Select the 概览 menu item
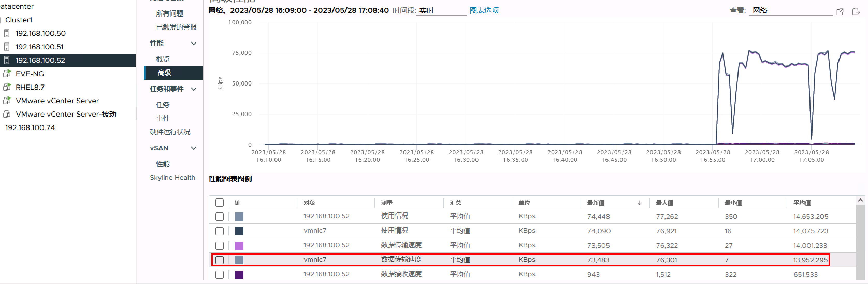Screen dimensions: 868x284 [x=163, y=59]
